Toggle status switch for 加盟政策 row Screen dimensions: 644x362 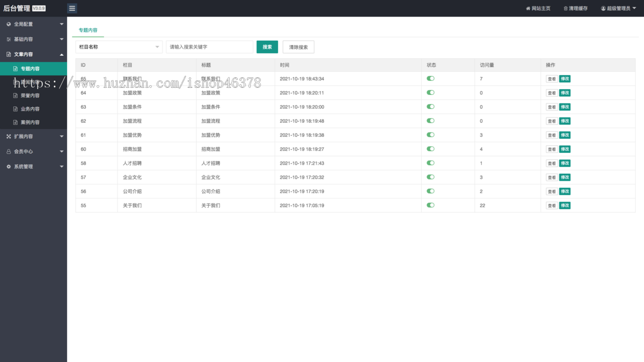tap(430, 92)
